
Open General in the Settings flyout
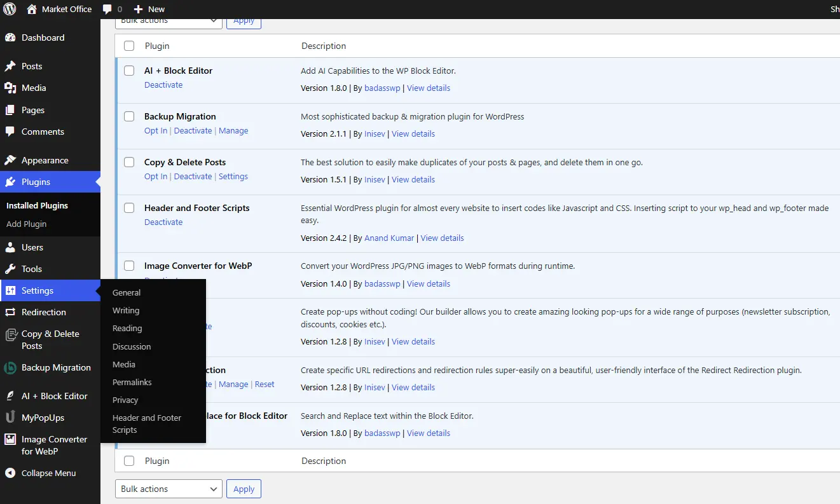[x=127, y=292]
